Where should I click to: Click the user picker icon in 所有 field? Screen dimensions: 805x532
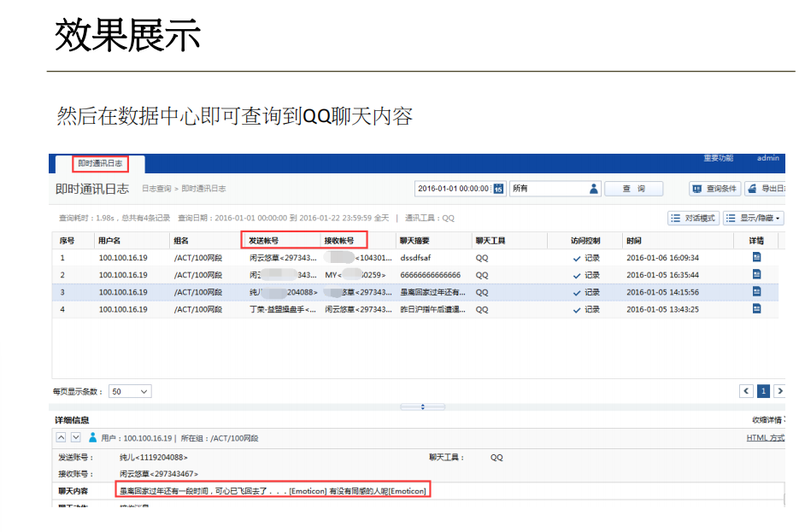593,189
